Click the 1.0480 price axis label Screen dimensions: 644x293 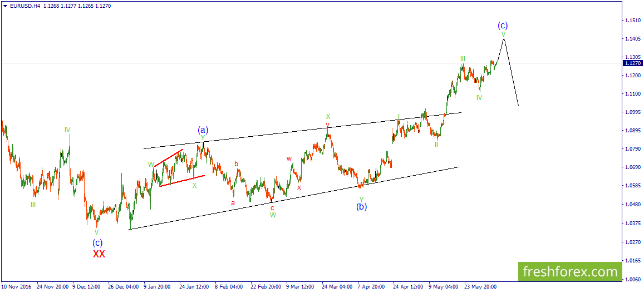(x=632, y=205)
